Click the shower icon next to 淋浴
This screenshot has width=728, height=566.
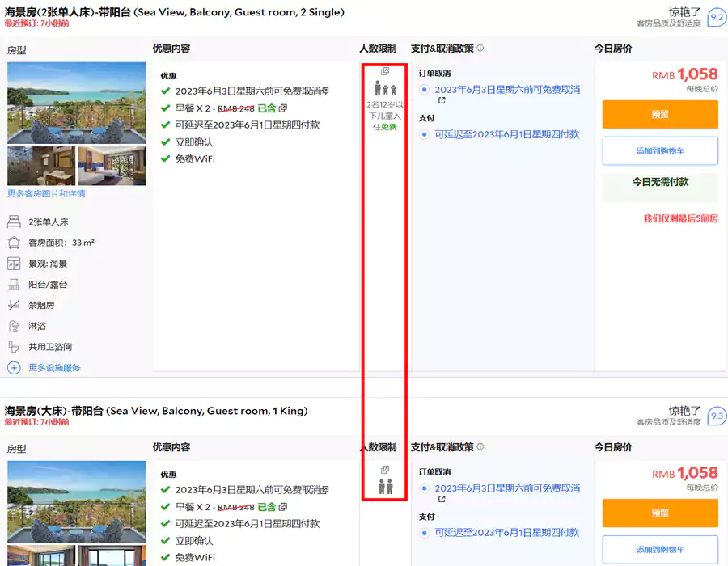(x=15, y=325)
